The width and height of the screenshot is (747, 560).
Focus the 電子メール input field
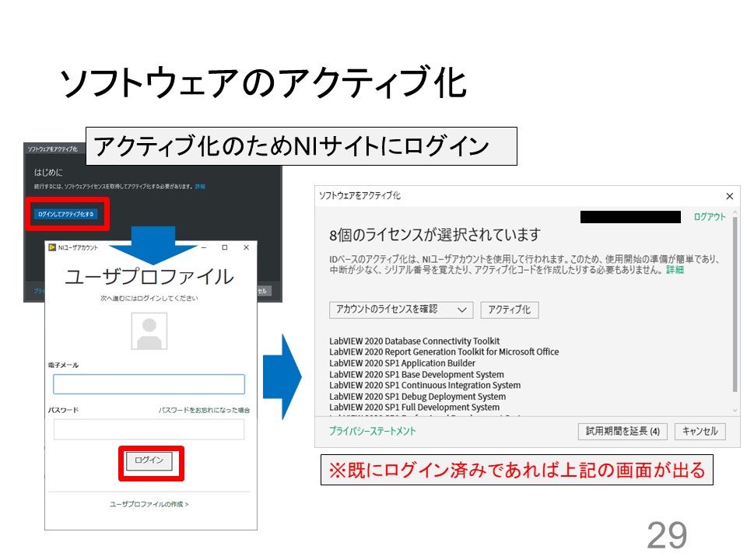(149, 384)
